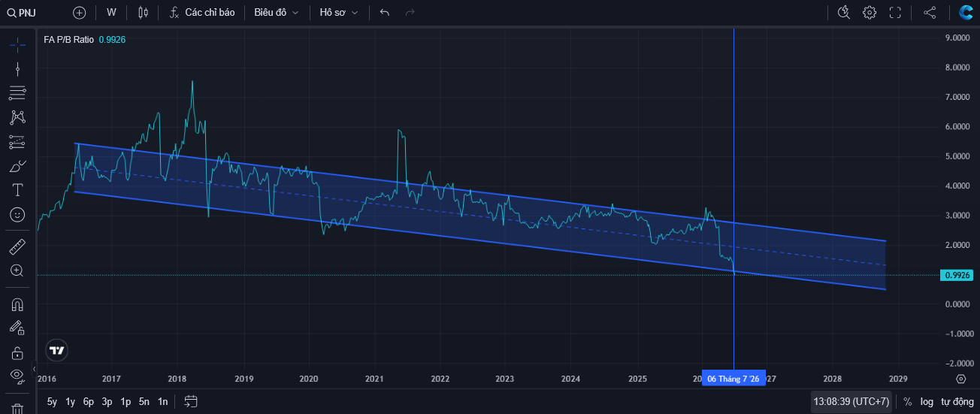This screenshot has height=414, width=980.
Task: Click the -2.0000 price scale label
Action: click(x=957, y=363)
